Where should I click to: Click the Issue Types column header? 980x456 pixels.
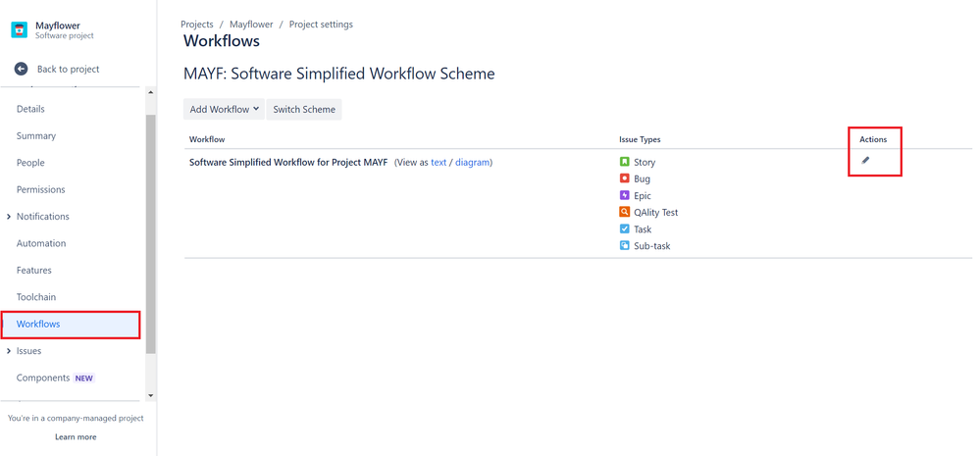click(x=640, y=139)
